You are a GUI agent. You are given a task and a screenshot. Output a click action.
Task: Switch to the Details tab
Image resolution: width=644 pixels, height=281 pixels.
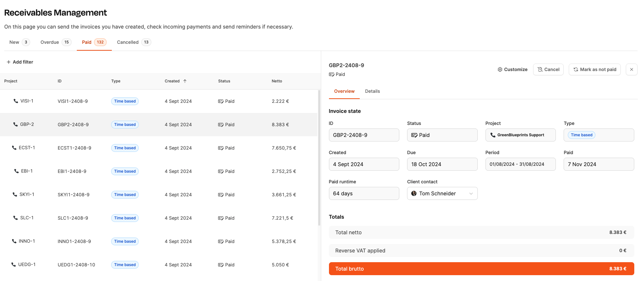[372, 91]
